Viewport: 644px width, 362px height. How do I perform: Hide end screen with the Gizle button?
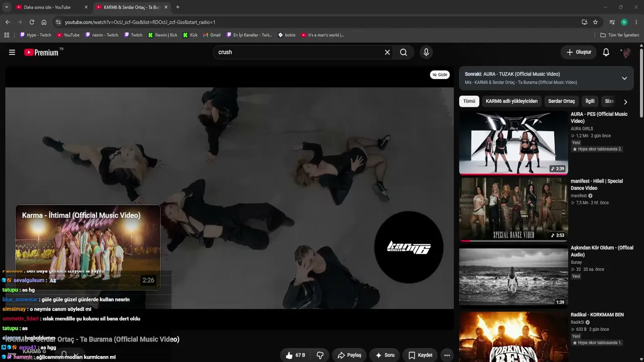[440, 74]
